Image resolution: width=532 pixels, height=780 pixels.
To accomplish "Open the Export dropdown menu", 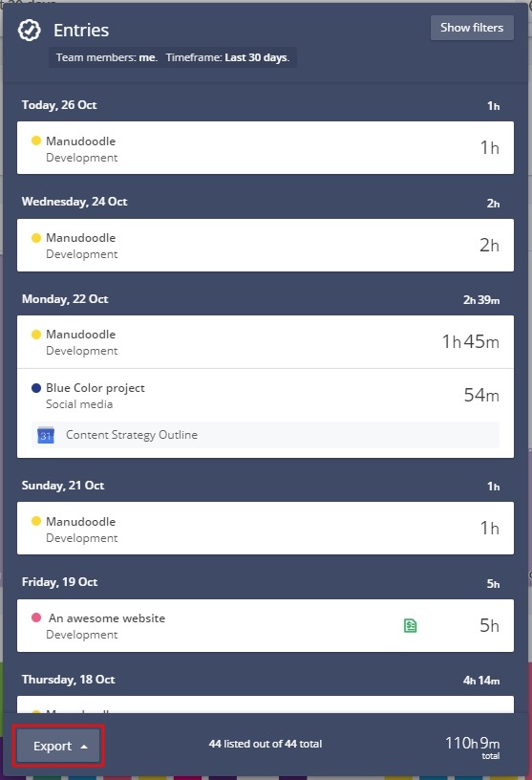I will click(x=58, y=746).
